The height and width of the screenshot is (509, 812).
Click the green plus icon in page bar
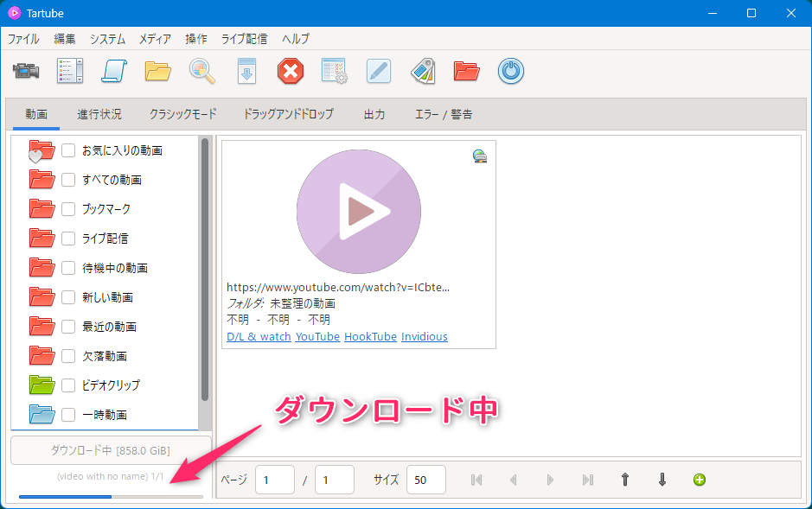point(700,480)
